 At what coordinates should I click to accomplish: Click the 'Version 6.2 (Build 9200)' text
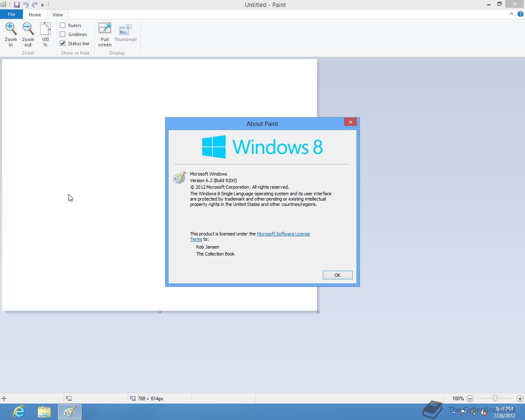(213, 180)
